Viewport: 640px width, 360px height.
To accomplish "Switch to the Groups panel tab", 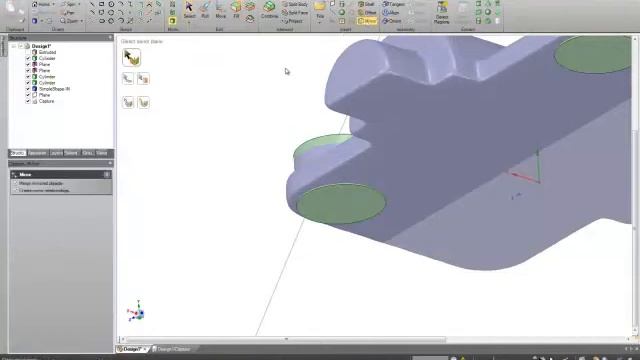I will 87,153.
